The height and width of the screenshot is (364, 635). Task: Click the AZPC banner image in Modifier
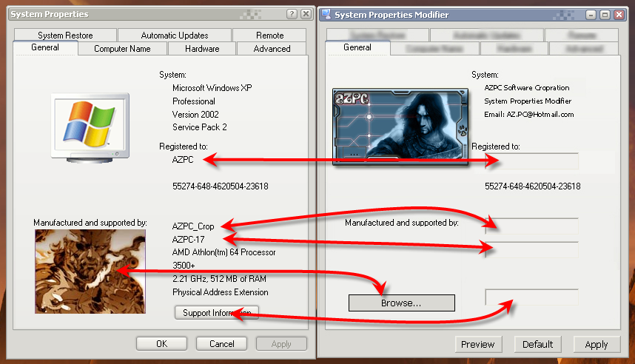pyautogui.click(x=400, y=124)
